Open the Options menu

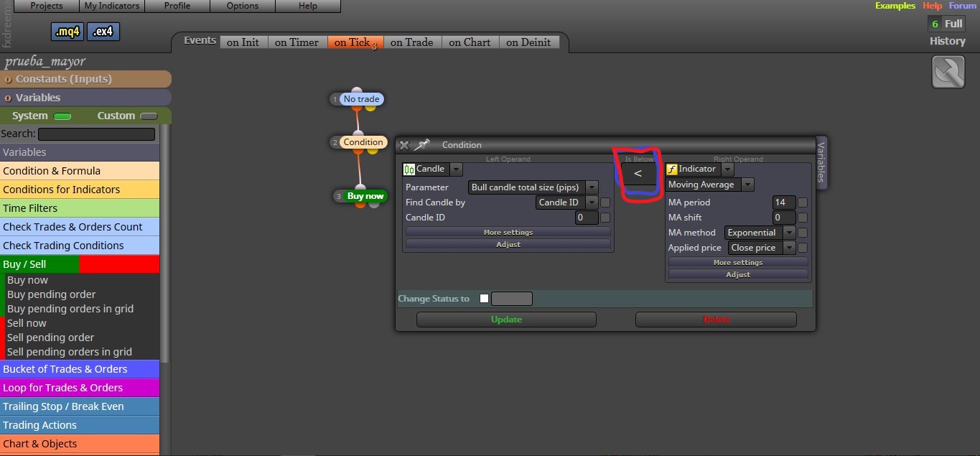pos(243,6)
